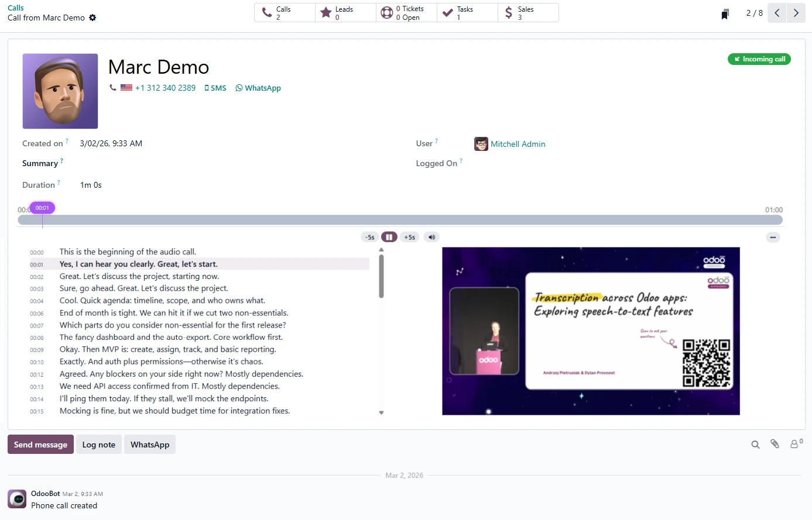Open the followers list
Screen dimensions: 812x520
click(x=794, y=444)
